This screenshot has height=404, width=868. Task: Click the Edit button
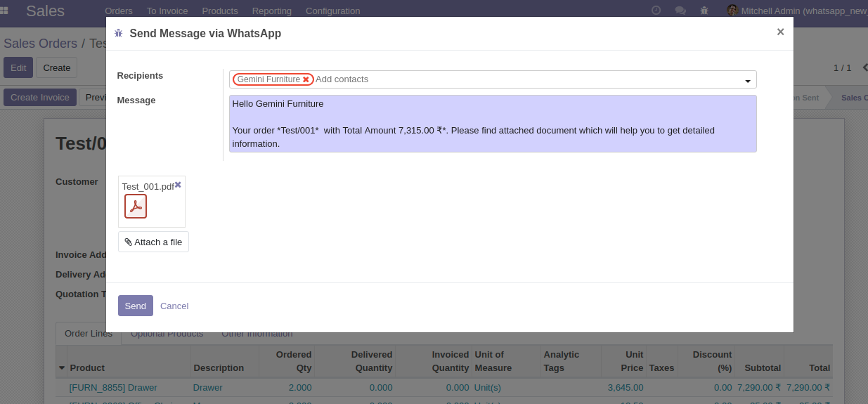pyautogui.click(x=18, y=67)
